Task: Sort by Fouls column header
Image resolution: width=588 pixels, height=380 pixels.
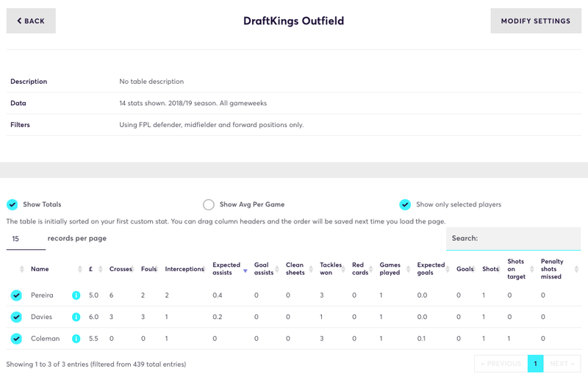Action: point(148,269)
